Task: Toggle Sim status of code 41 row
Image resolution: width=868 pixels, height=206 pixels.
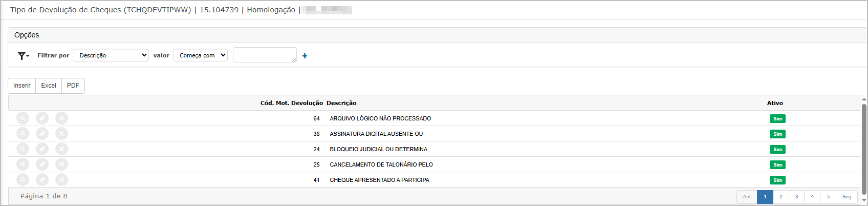Action: click(777, 180)
